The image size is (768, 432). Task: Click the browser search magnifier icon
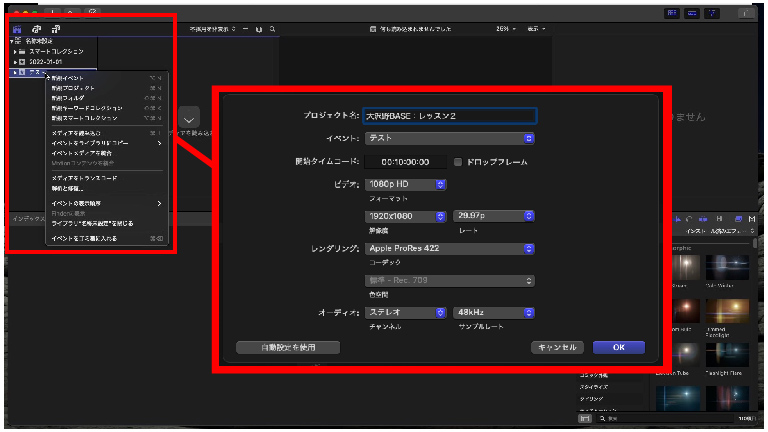pos(272,29)
